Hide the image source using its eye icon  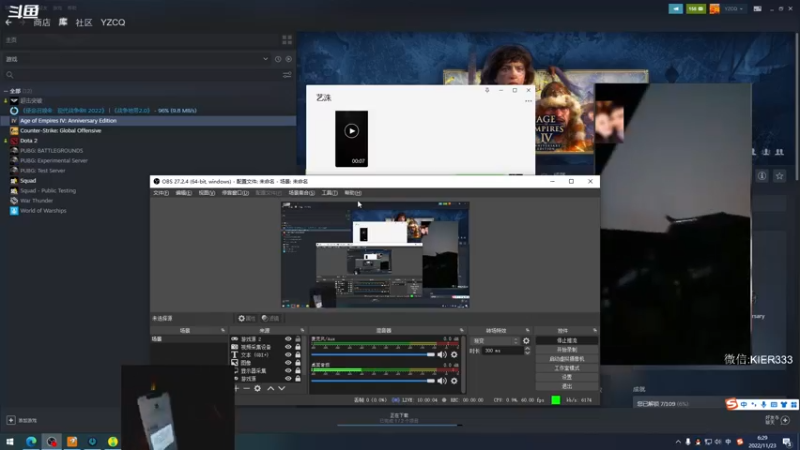point(288,362)
